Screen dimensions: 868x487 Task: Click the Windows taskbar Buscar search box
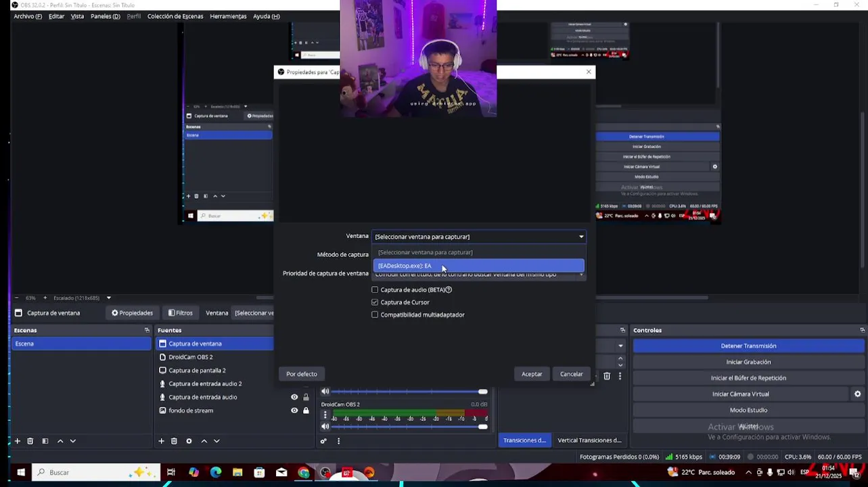(97, 472)
